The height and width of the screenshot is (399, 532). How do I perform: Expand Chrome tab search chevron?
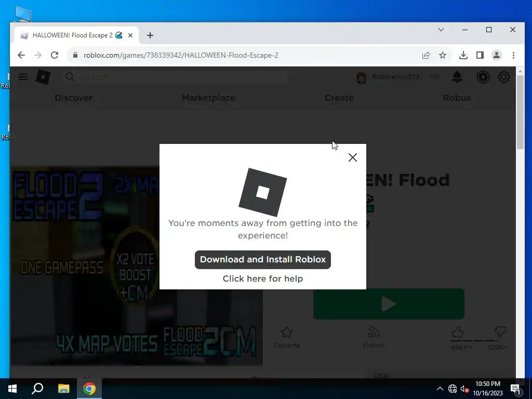tap(441, 30)
